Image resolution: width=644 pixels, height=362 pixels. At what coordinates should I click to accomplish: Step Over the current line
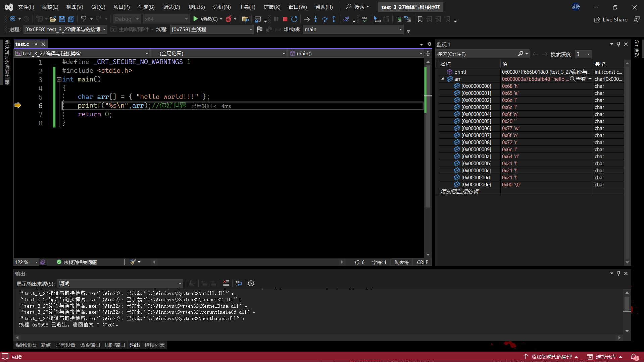pos(325,19)
